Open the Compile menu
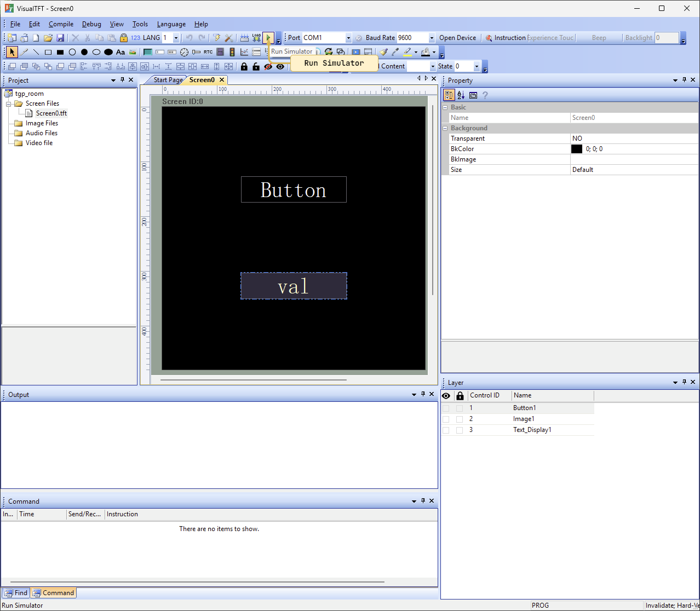This screenshot has width=700, height=611. (x=61, y=24)
